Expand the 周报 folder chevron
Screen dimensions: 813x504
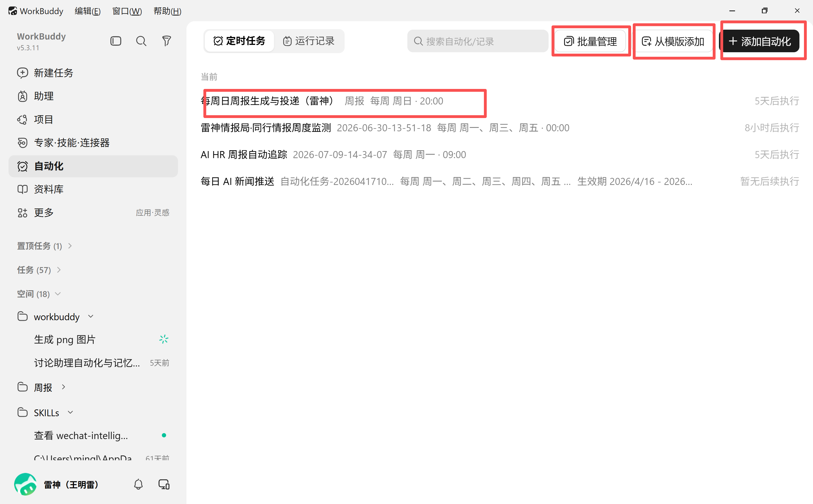click(63, 387)
